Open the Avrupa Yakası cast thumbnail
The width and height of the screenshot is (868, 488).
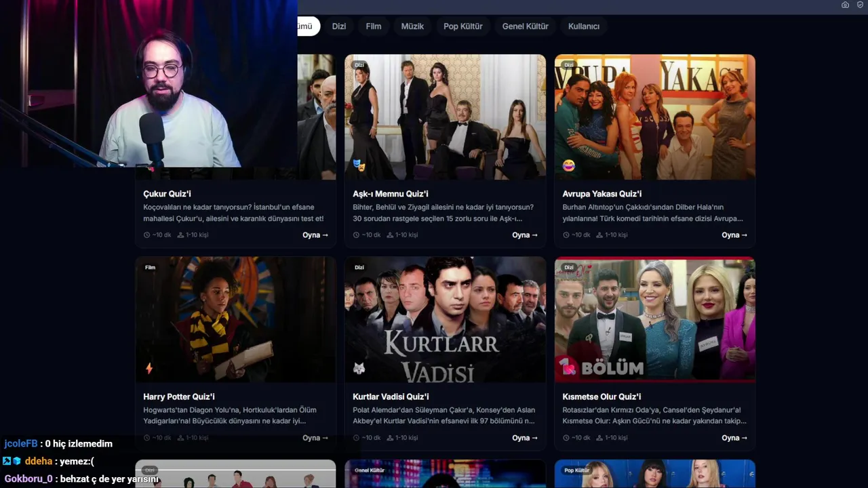[655, 117]
